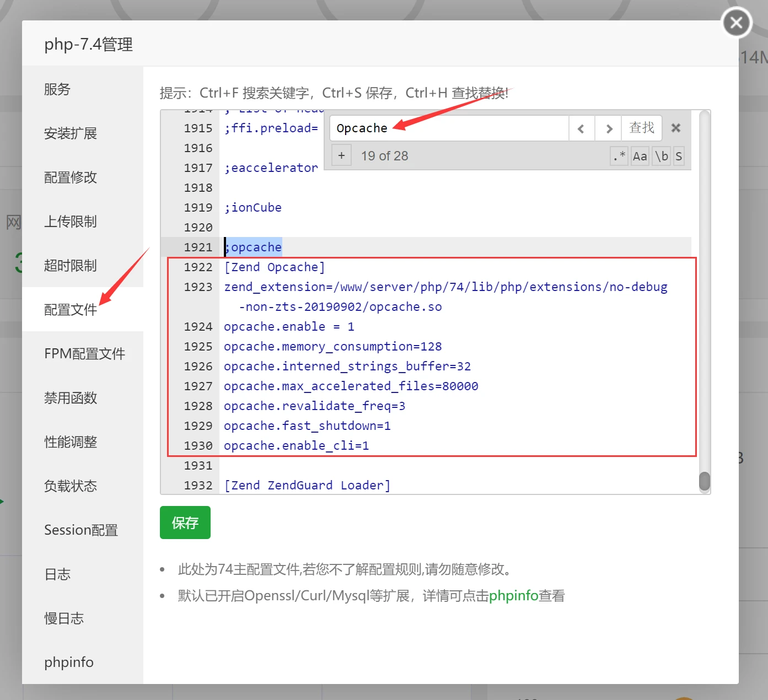Viewport: 768px width, 700px height.
Task: Click the editor scrollbar thumb
Action: click(704, 482)
